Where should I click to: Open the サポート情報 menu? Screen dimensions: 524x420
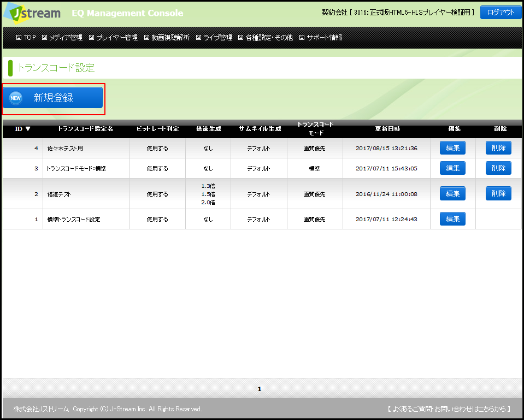320,38
